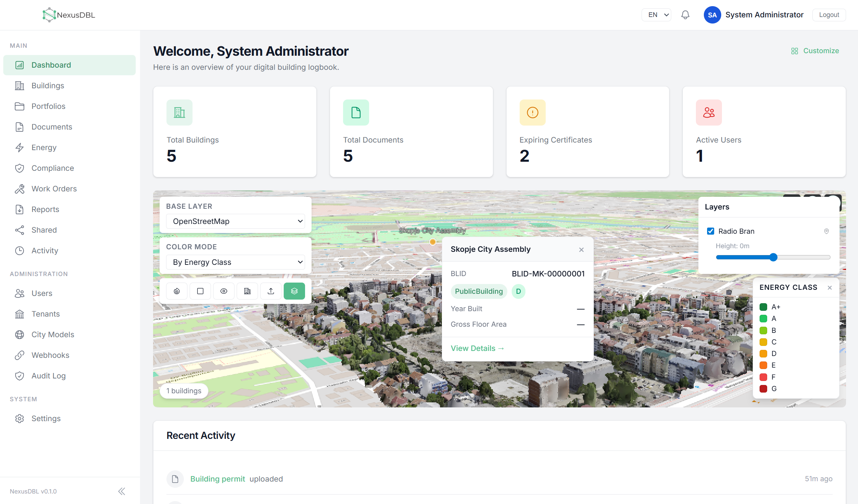
Task: Open the EN language dropdown
Action: click(656, 15)
